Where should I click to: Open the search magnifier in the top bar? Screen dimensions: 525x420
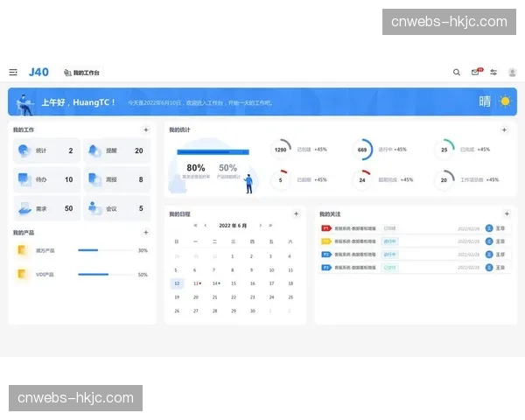pos(456,73)
